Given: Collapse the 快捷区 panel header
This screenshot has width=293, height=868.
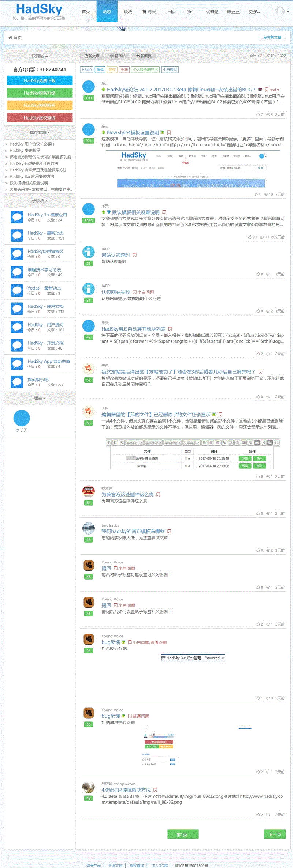Looking at the screenshot, I should [x=40, y=56].
